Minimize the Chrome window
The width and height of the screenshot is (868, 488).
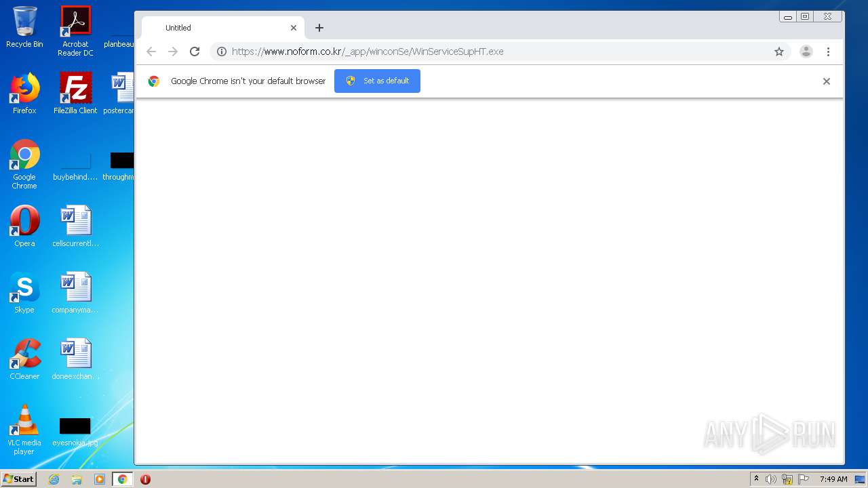click(x=788, y=17)
